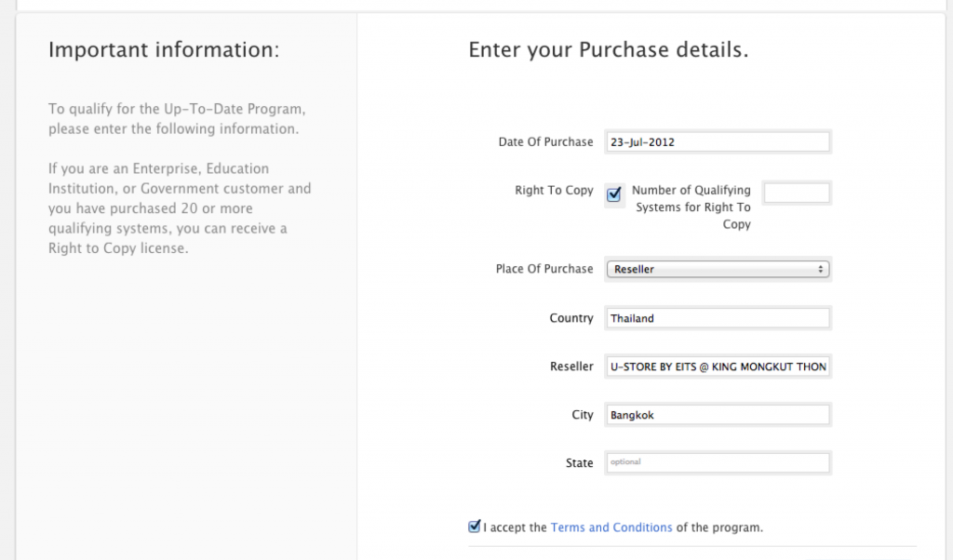Click the "Right To Copy" label text

point(554,190)
